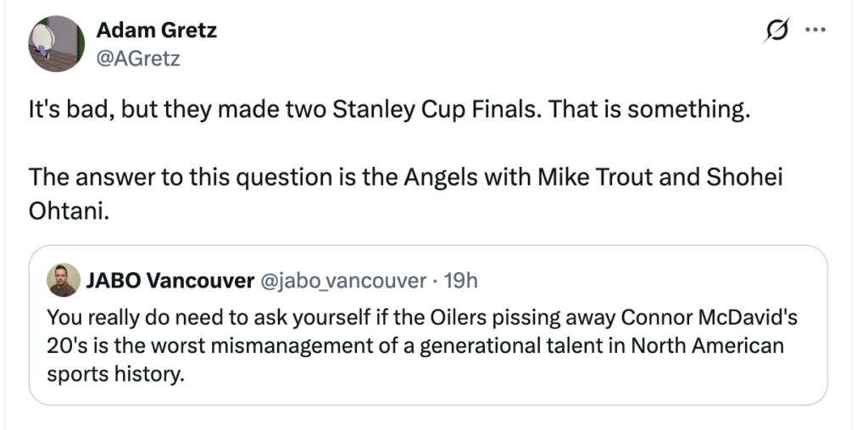
Task: Click the "Stanley Cup Finals" sentence text
Action: tap(287, 110)
